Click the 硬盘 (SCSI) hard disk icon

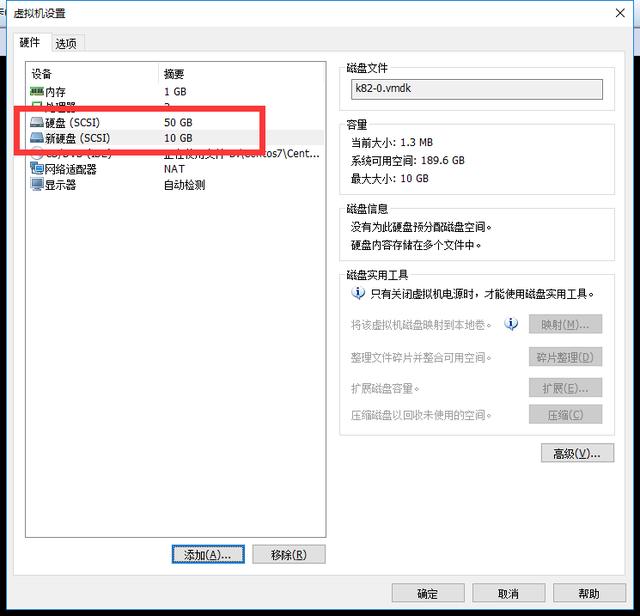tap(37, 122)
